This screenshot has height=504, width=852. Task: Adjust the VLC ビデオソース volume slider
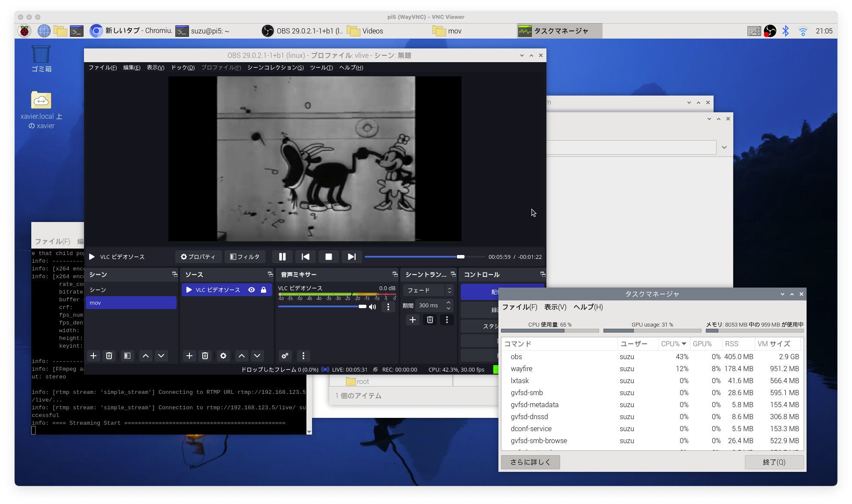[x=322, y=306]
